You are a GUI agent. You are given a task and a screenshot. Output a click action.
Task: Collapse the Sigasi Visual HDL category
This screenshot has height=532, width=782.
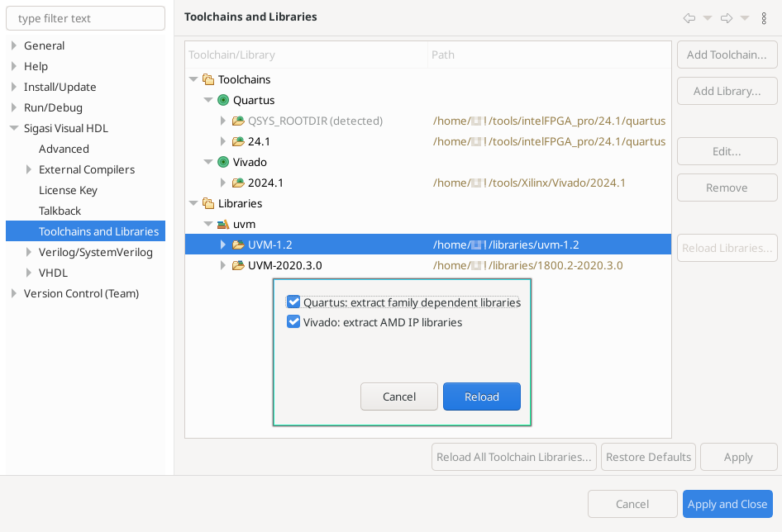14,128
